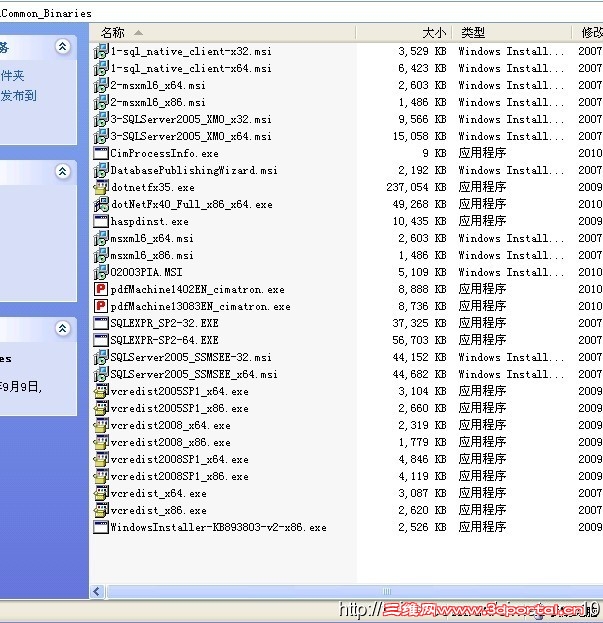Click the 15,058 KB size value
603x623 pixels.
click(419, 136)
